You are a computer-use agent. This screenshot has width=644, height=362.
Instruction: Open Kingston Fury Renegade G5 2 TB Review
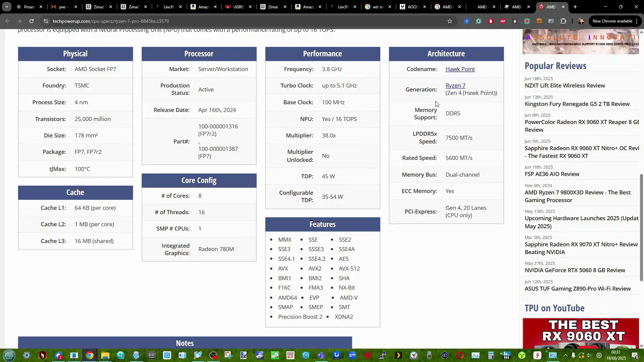pyautogui.click(x=577, y=104)
